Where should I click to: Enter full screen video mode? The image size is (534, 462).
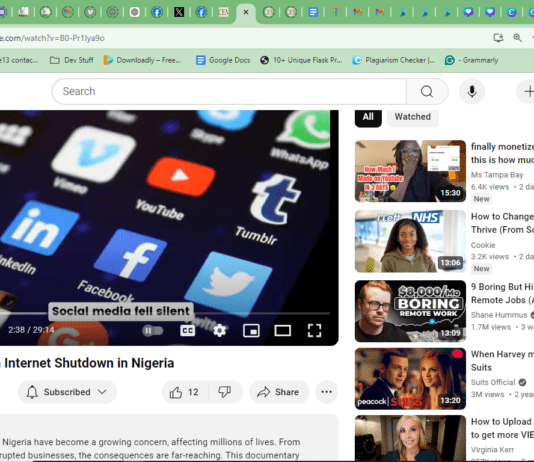314,330
